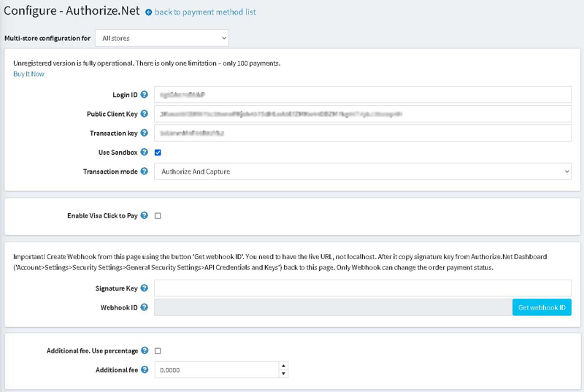Click the Public Client Key label
584x392 pixels.
[112, 115]
